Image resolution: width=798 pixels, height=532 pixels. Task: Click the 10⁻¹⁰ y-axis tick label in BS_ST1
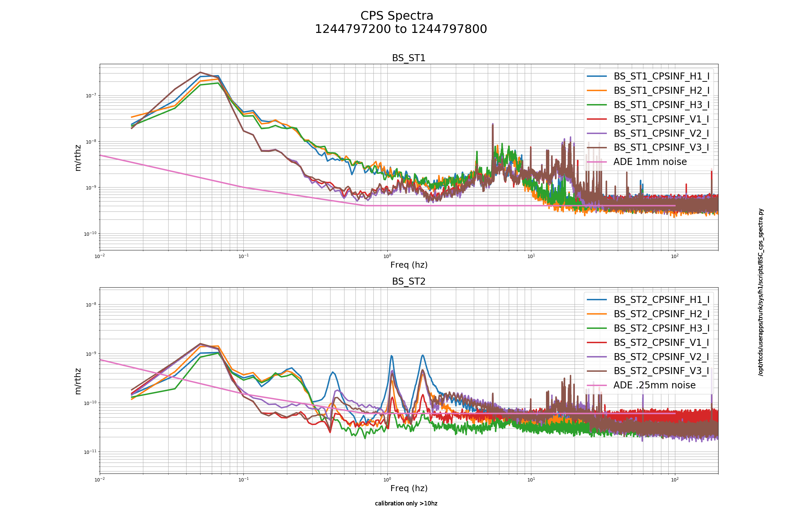(x=90, y=234)
